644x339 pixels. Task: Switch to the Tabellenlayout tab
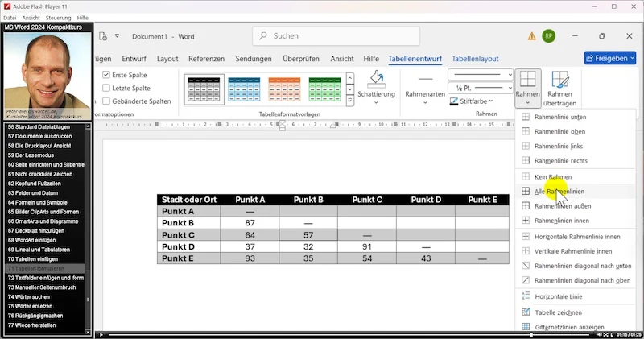point(475,59)
